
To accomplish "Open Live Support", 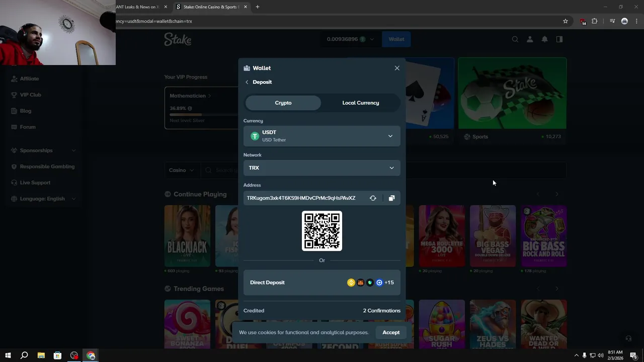I will 35,183.
